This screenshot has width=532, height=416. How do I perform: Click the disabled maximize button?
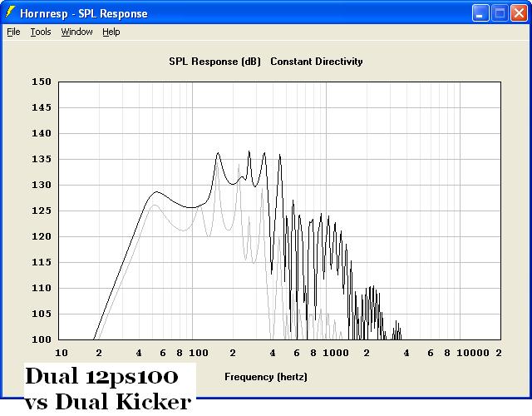[500, 13]
